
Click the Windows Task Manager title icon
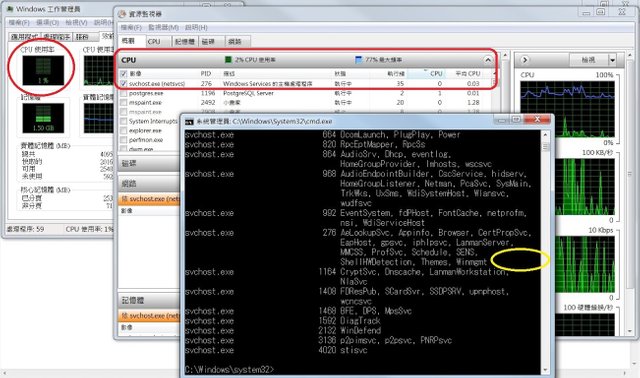pyautogui.click(x=10, y=9)
